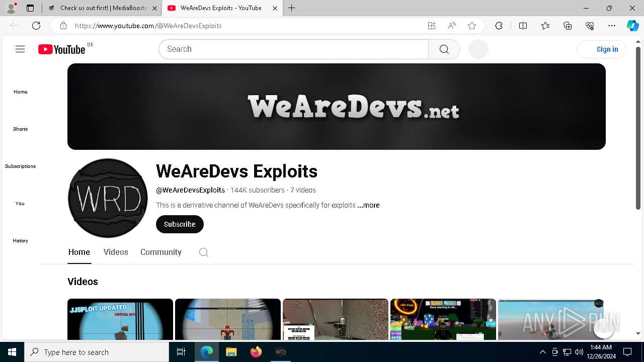Open the channel Videos tab
Screen dimensions: 644x362
(116, 252)
